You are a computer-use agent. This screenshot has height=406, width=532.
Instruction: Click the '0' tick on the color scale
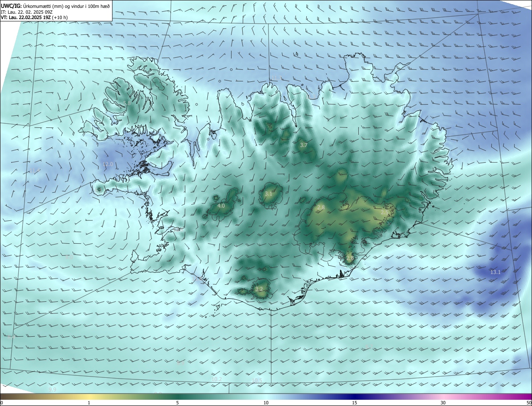coord(2,403)
